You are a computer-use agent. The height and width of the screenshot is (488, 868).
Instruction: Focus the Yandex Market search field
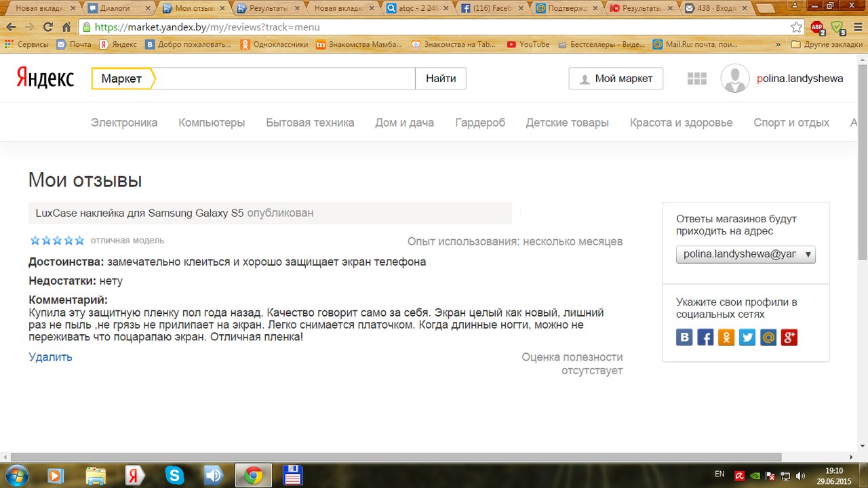tap(285, 79)
